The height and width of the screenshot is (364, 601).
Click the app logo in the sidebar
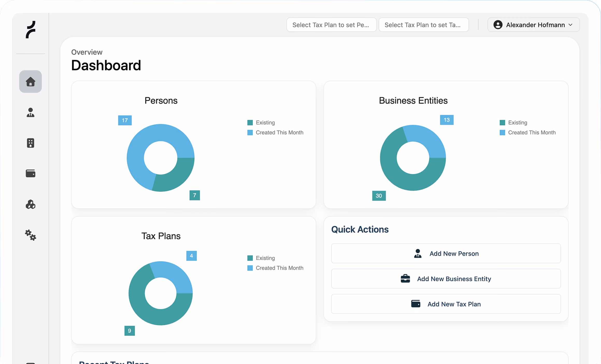[x=31, y=30]
